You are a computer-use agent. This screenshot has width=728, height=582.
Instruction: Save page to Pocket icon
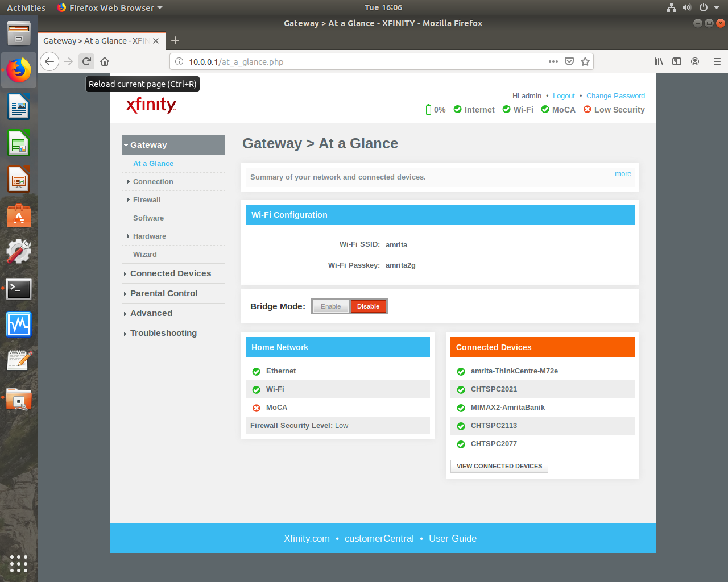(x=569, y=61)
